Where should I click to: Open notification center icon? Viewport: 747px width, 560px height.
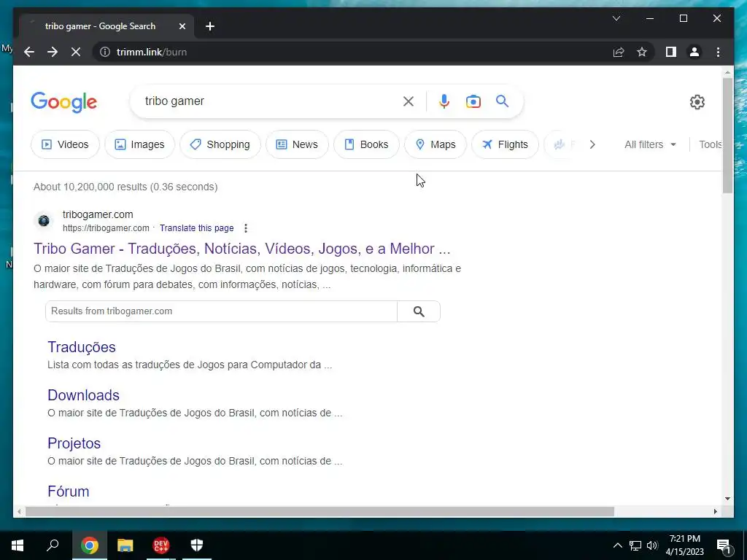tap(724, 546)
